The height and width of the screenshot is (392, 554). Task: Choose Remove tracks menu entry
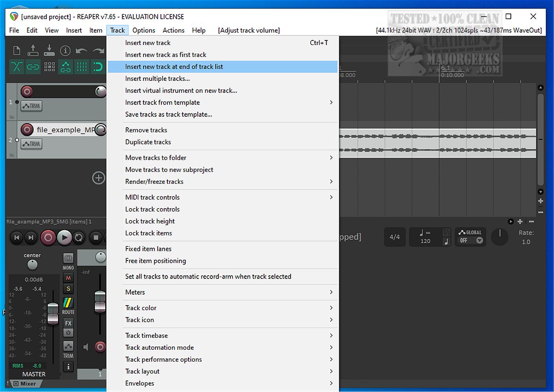point(223,130)
